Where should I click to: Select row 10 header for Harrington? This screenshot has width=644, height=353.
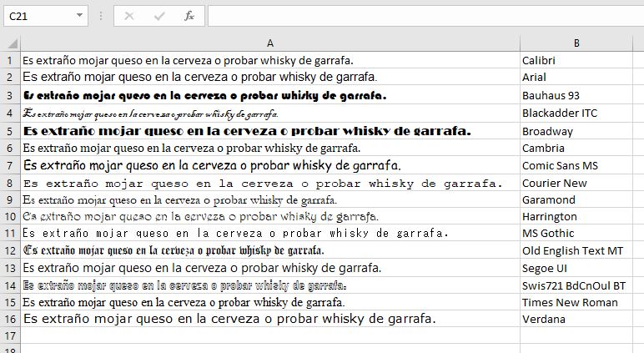tap(10, 216)
